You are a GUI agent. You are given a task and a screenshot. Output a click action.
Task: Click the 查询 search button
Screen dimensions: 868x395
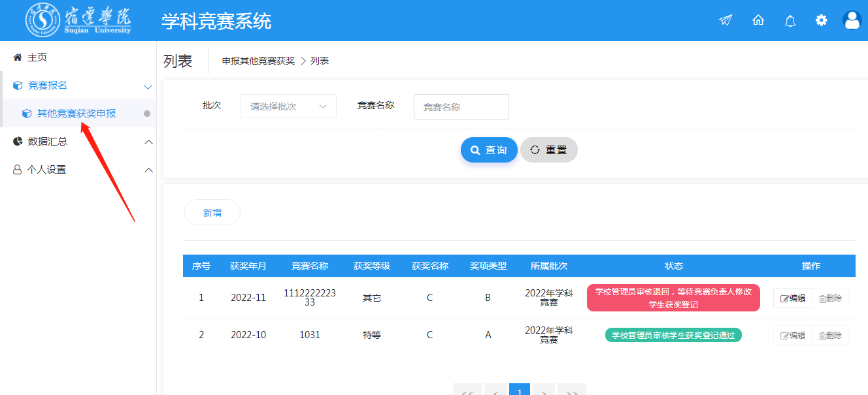pos(489,150)
